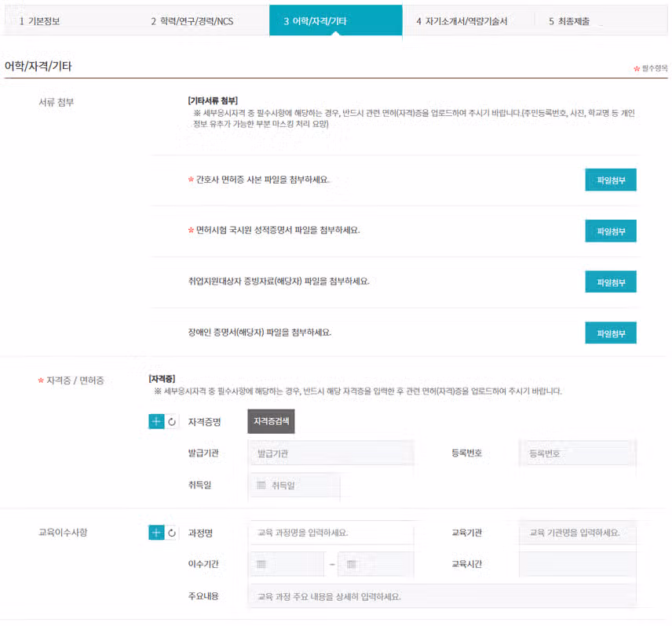Click the 과정명 course name field
The width and height of the screenshot is (672, 626).
pyautogui.click(x=331, y=533)
